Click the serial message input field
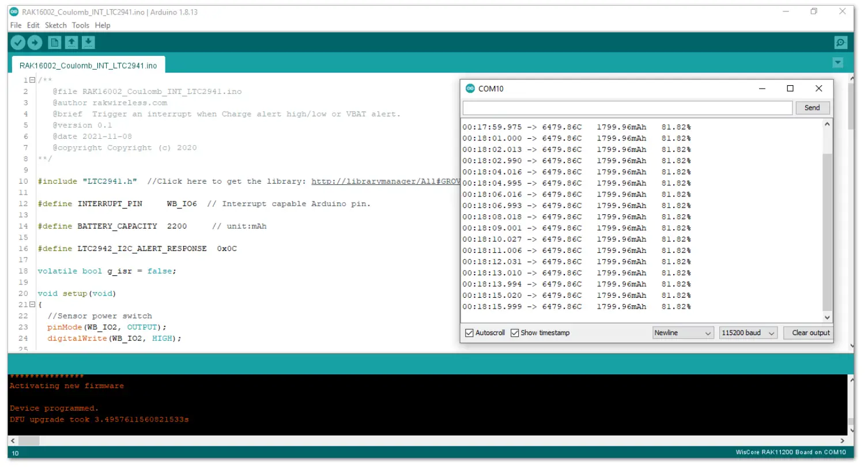The image size is (868, 467). click(628, 108)
